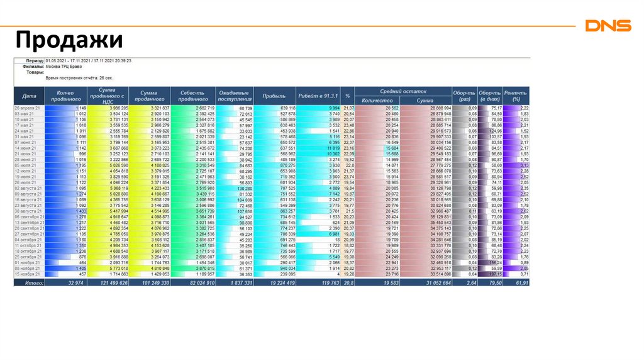The height and width of the screenshot is (361, 644).
Task: Click the 'Филиалы:' label
Action: coord(33,67)
